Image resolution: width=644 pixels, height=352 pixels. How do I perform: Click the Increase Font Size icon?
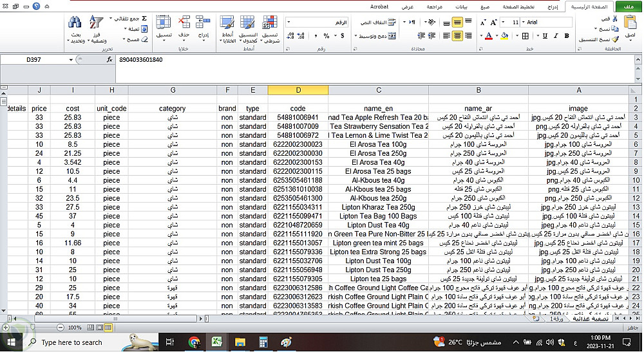494,22
